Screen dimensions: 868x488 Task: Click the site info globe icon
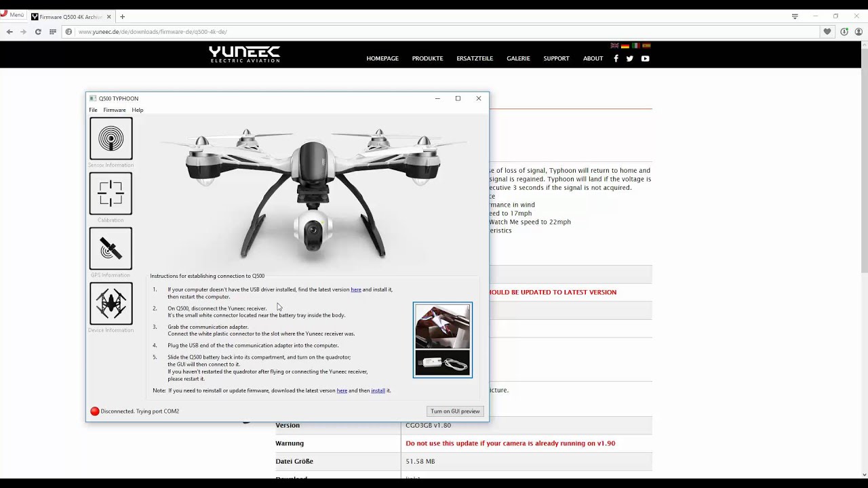point(68,32)
